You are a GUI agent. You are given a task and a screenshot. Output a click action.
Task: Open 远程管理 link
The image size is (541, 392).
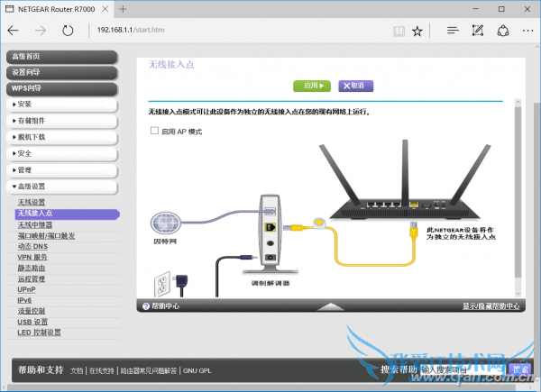coord(32,278)
